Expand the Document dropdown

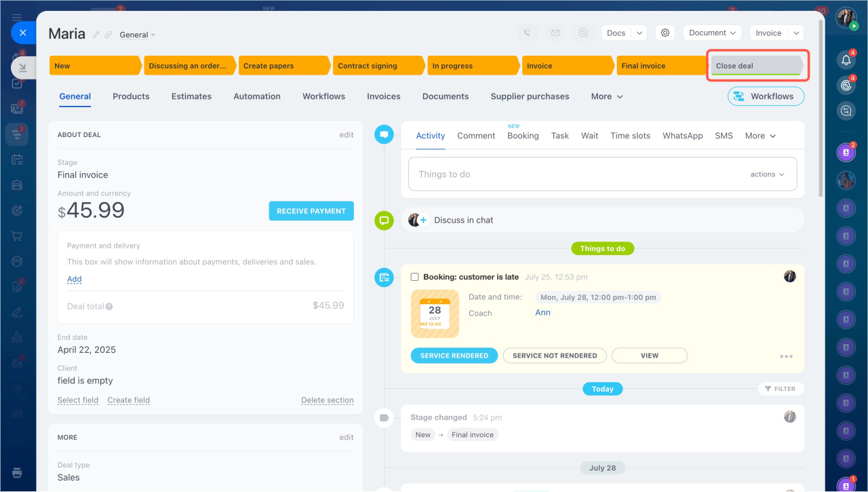point(713,33)
